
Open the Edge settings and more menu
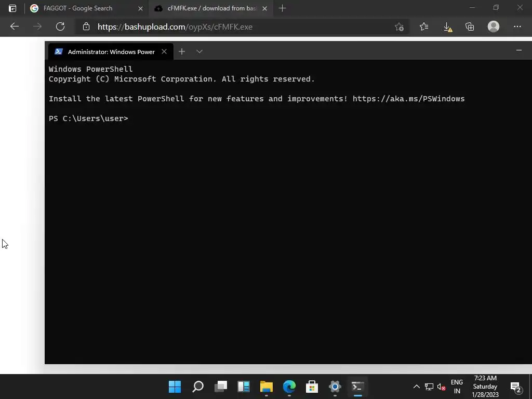click(517, 26)
